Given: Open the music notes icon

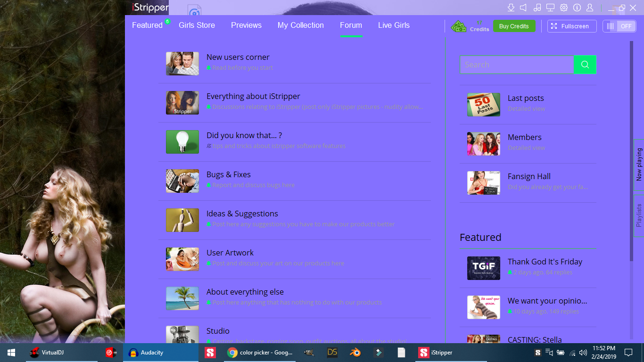Looking at the screenshot, I should [x=537, y=8].
